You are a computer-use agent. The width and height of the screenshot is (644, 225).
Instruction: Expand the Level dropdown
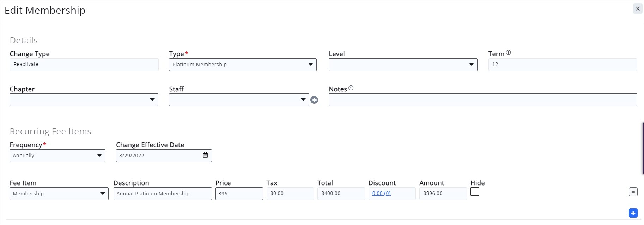pyautogui.click(x=403, y=65)
